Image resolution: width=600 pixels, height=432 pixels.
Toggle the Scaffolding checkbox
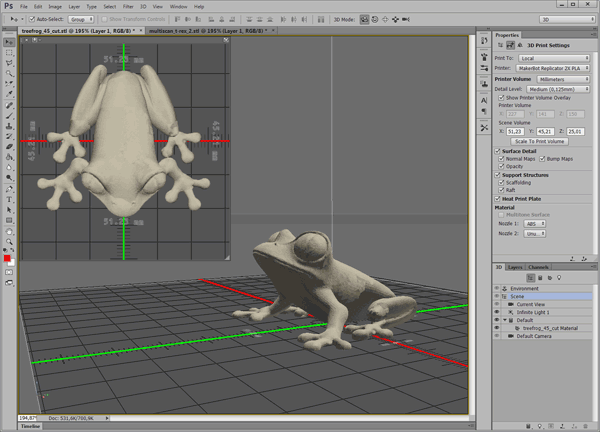501,181
